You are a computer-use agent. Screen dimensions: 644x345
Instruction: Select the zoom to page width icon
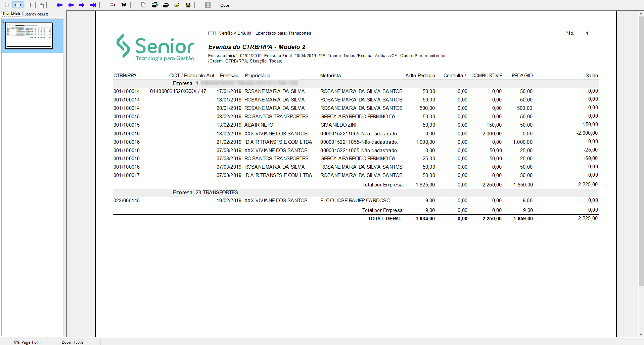point(18,5)
